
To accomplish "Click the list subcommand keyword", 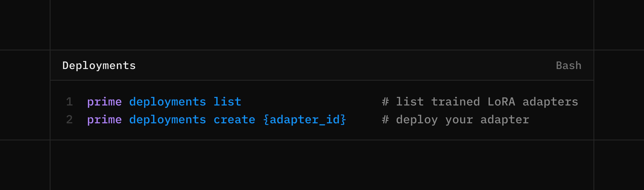I will point(227,102).
